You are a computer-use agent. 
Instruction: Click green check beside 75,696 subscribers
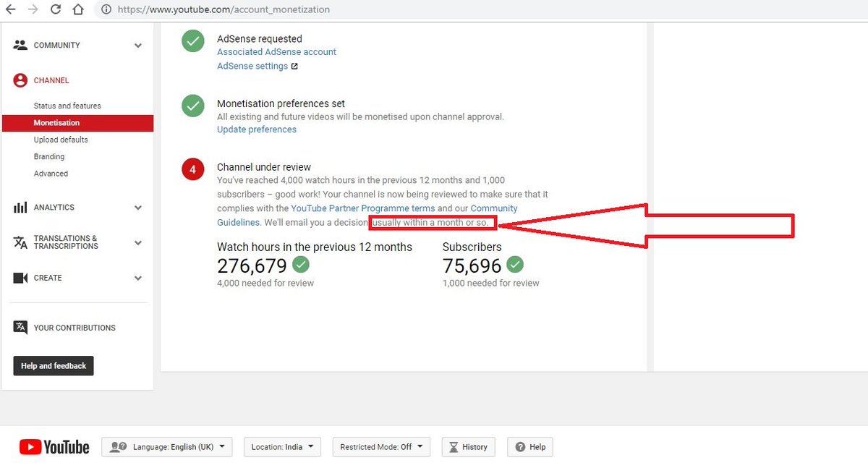click(x=515, y=264)
